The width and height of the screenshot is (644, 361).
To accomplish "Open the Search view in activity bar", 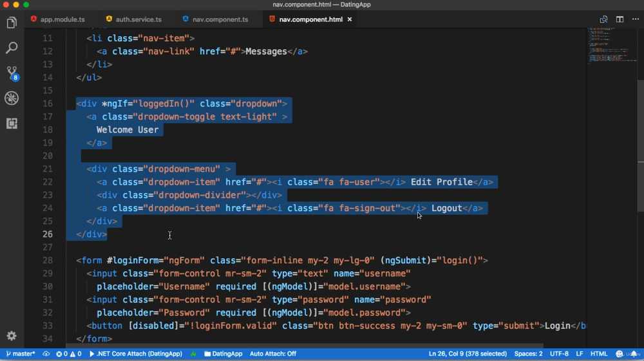I will pos(12,48).
